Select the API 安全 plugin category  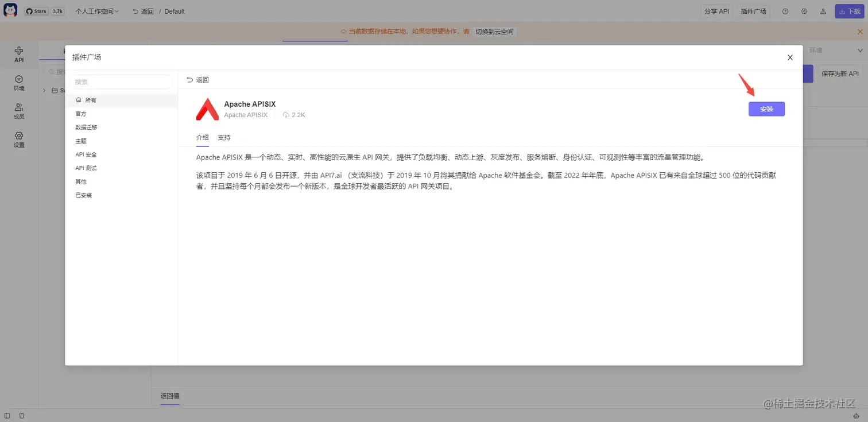121,154
